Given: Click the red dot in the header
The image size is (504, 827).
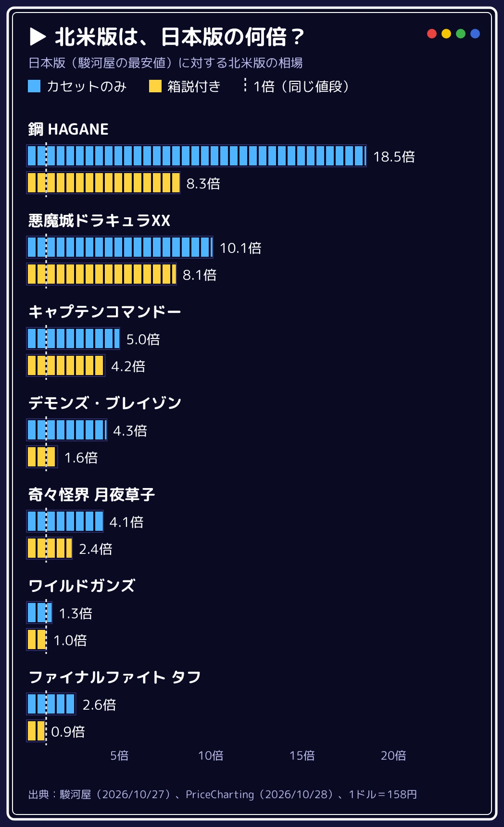Looking at the screenshot, I should tap(432, 34).
